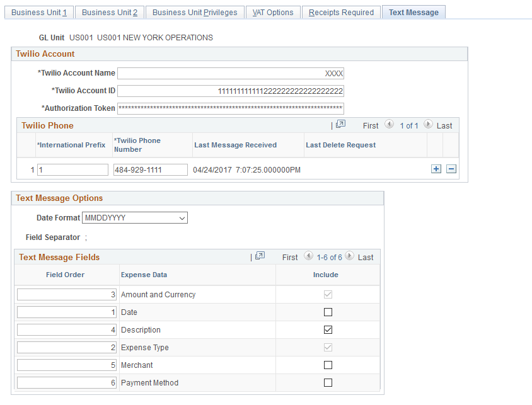The image size is (532, 405).
Task: Show next row in Twilio Phone grid
Action: pos(428,124)
